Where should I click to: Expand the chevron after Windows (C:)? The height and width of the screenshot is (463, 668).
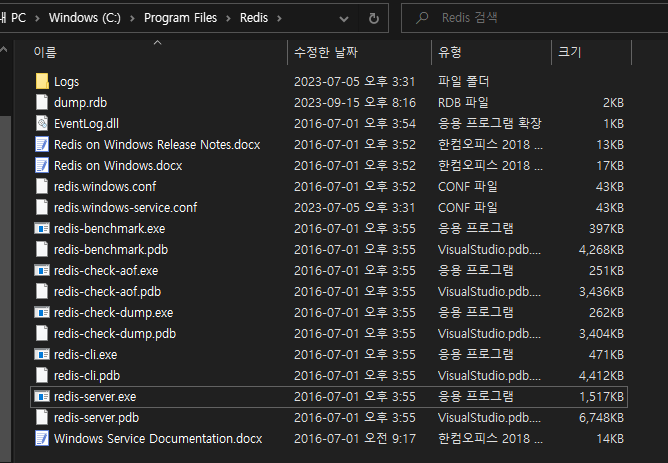[132, 18]
